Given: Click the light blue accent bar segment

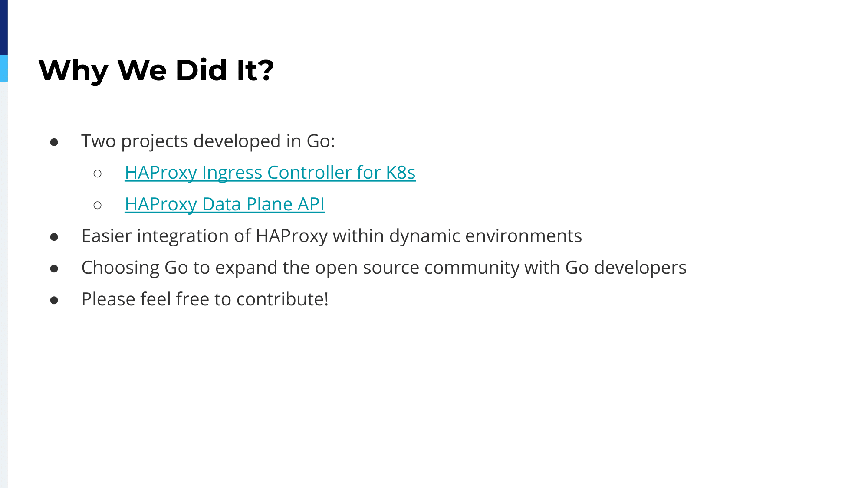Looking at the screenshot, I should pos(4,69).
